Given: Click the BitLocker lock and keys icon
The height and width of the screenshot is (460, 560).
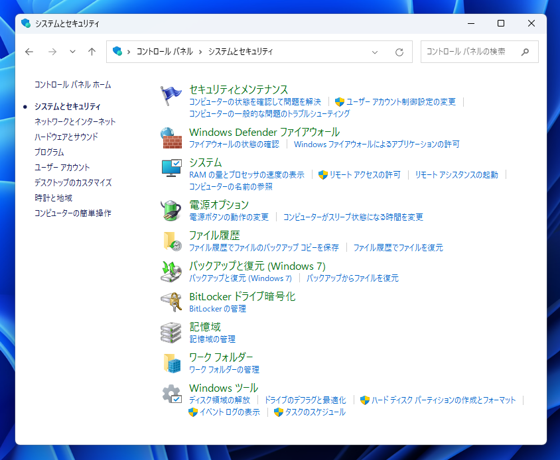Looking at the screenshot, I should (x=171, y=302).
